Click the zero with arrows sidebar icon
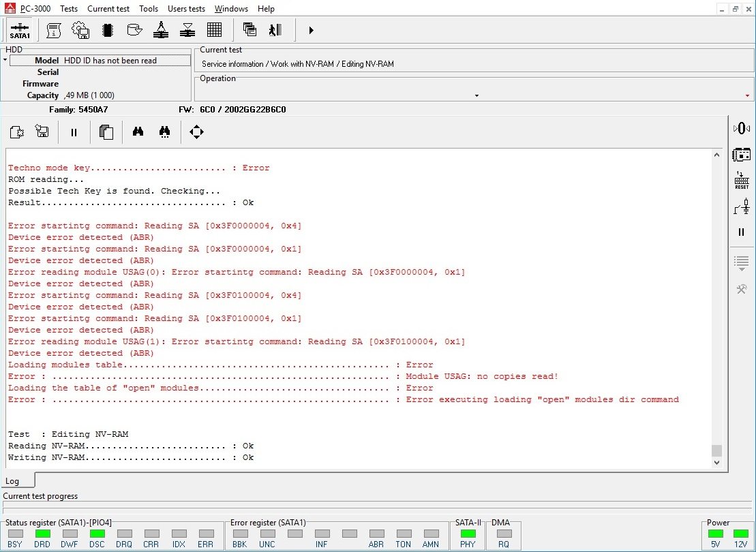Image resolution: width=756 pixels, height=552 pixels. 742,128
